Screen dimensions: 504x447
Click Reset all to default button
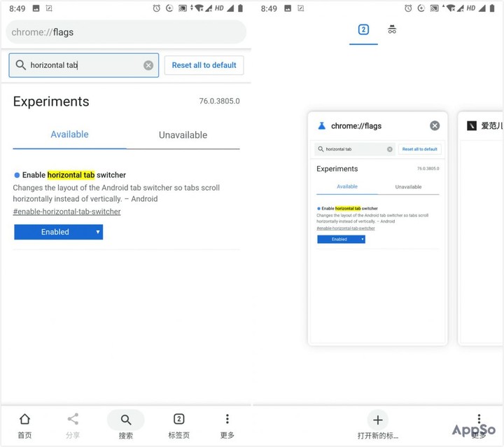click(204, 65)
